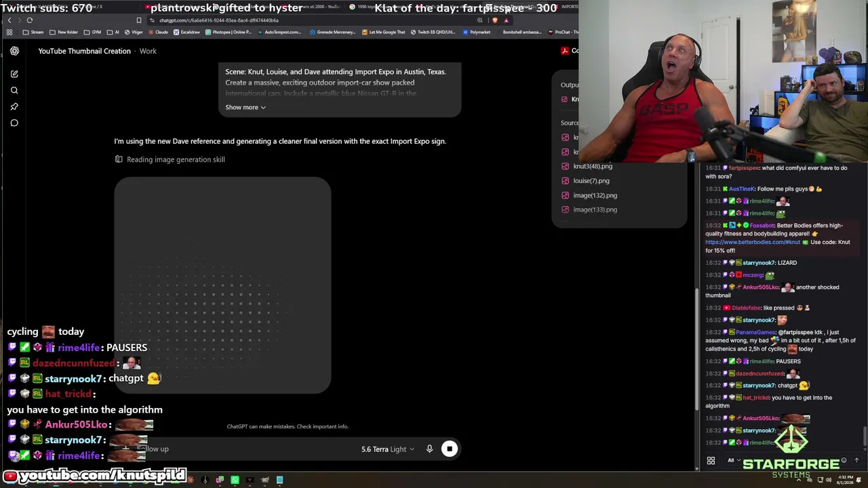Open the sidebar chat bubble icon
This screenshot has height=488, width=868.
click(x=14, y=123)
